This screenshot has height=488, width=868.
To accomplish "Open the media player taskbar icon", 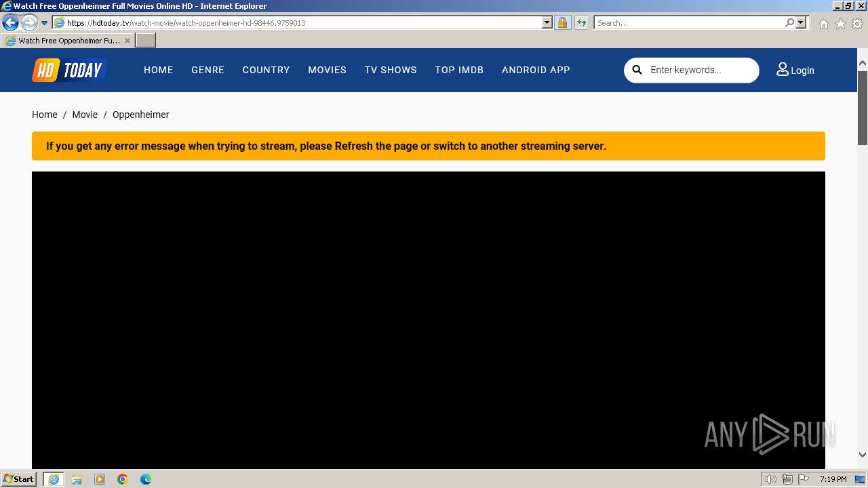I will coord(100,479).
